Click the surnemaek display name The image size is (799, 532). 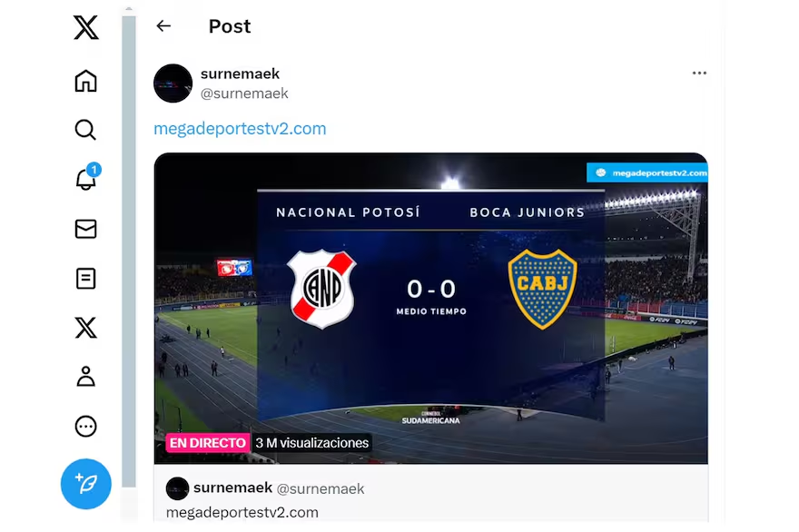(x=240, y=74)
